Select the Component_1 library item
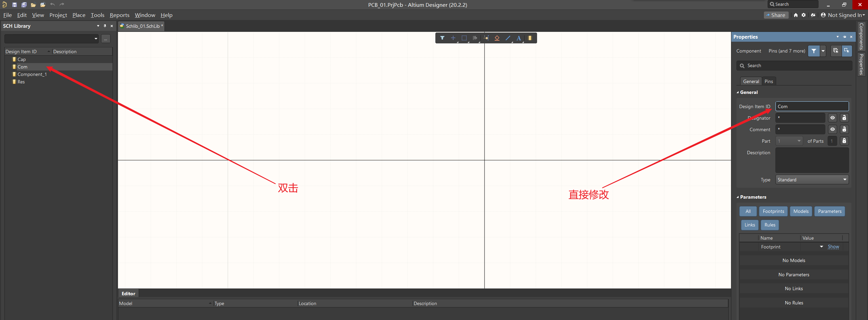The width and height of the screenshot is (868, 320). pos(32,74)
